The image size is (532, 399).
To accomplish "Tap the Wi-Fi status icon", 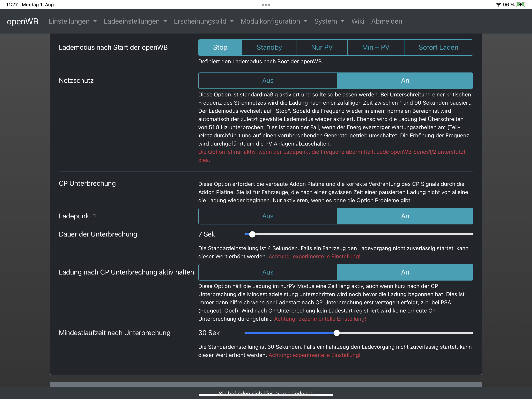I will [499, 4].
